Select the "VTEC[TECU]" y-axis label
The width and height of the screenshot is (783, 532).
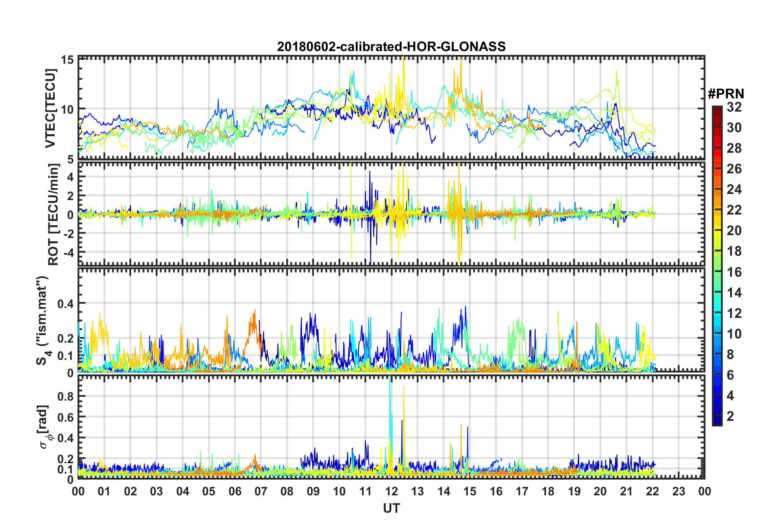coord(51,108)
